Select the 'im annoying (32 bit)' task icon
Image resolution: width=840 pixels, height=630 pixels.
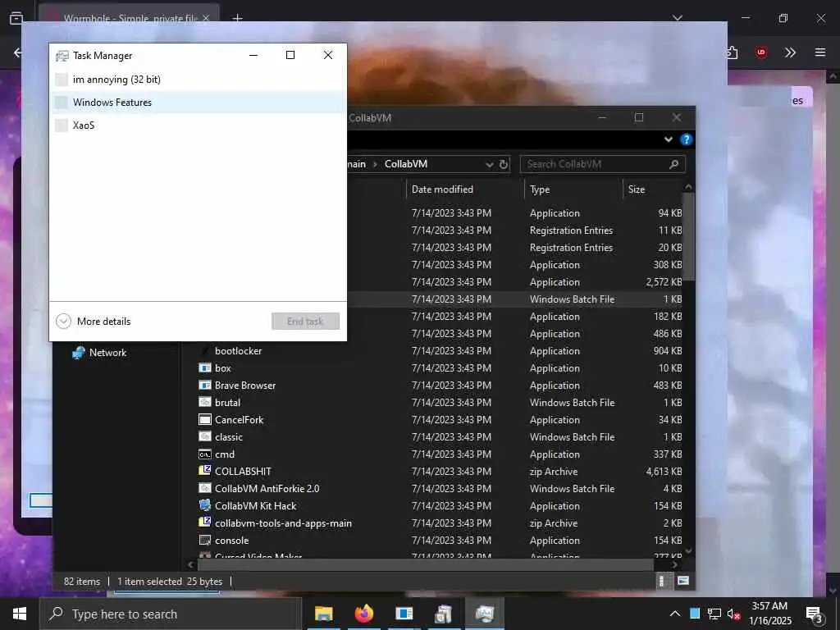coord(62,80)
